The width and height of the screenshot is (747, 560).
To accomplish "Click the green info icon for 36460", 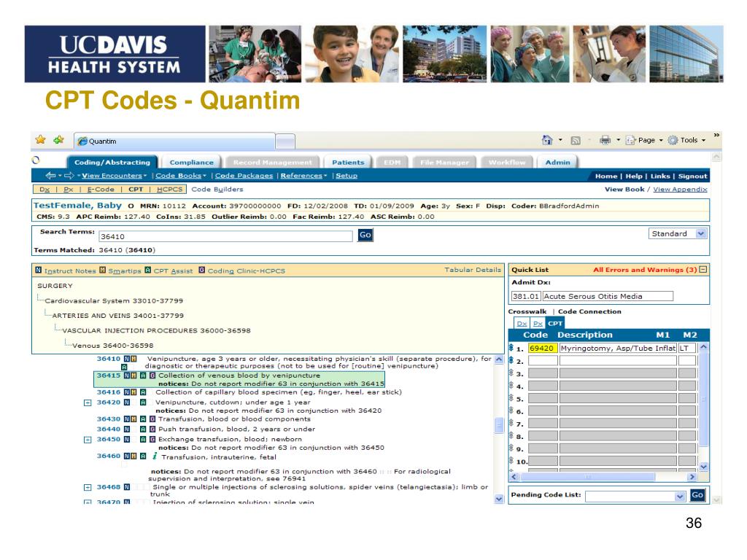I will [x=155, y=456].
